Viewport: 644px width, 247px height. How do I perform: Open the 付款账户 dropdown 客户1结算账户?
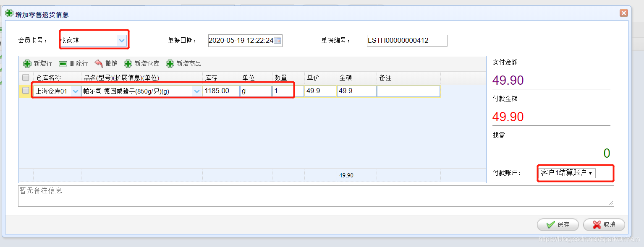click(x=566, y=173)
